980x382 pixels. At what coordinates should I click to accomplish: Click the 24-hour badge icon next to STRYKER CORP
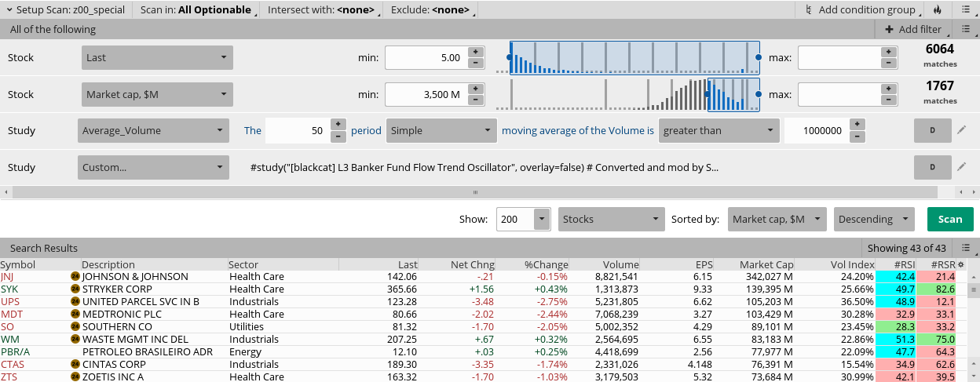[75, 289]
